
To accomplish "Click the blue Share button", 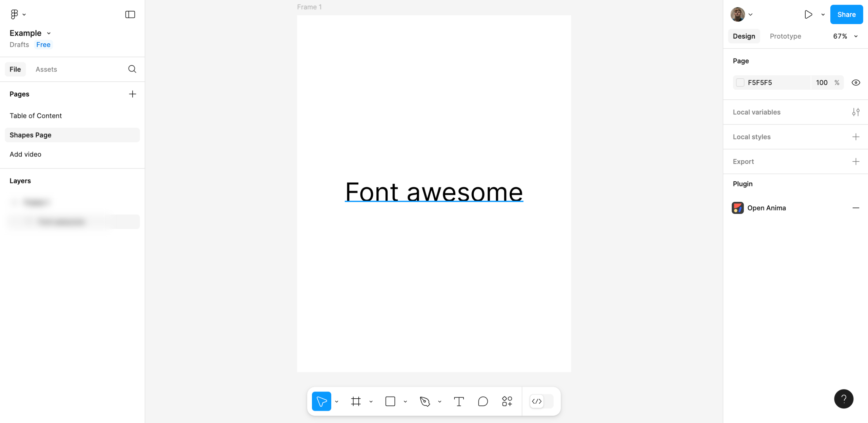I will [x=846, y=15].
